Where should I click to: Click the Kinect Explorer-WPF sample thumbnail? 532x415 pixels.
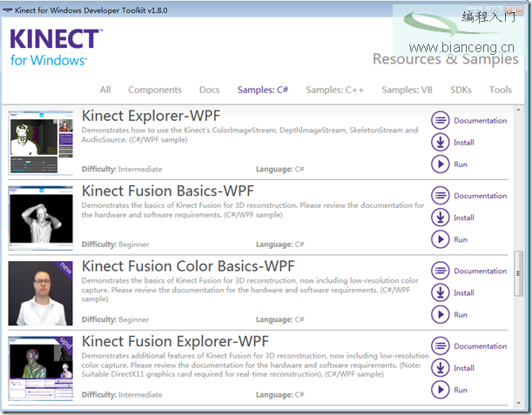pos(41,143)
